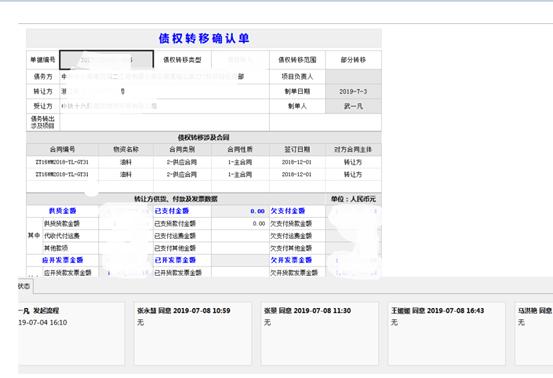The height and width of the screenshot is (378, 553).
Task: Open the blue 应开发票金额 link
Action: tap(62, 260)
